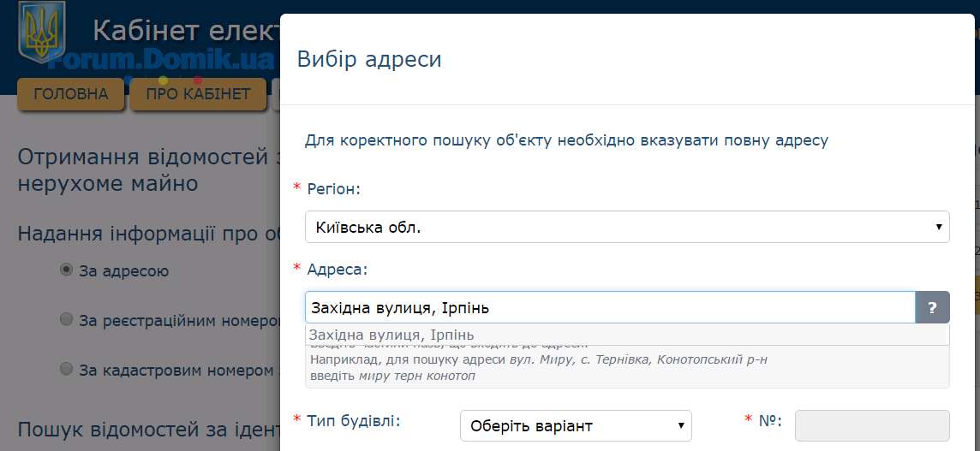Open the Регіон dropdown showing Київська обл.
This screenshot has height=451, width=980.
(x=627, y=227)
